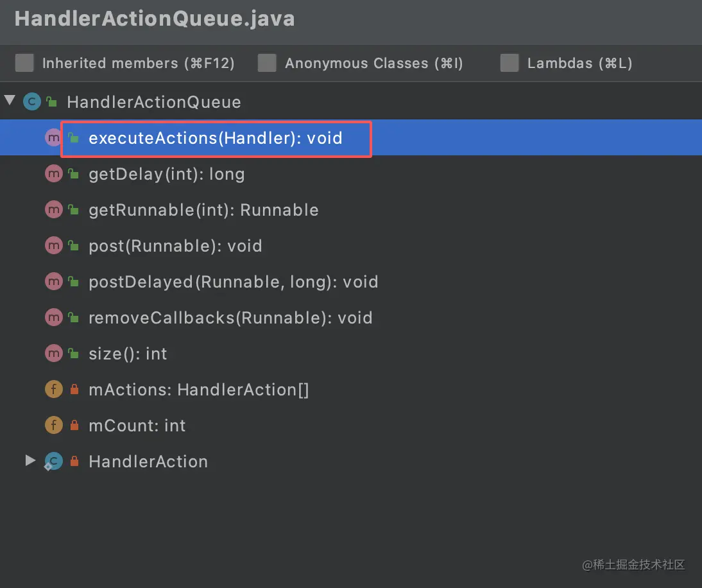Expand the HandlerAction inner class
This screenshot has width=702, height=588.
pyautogui.click(x=30, y=460)
